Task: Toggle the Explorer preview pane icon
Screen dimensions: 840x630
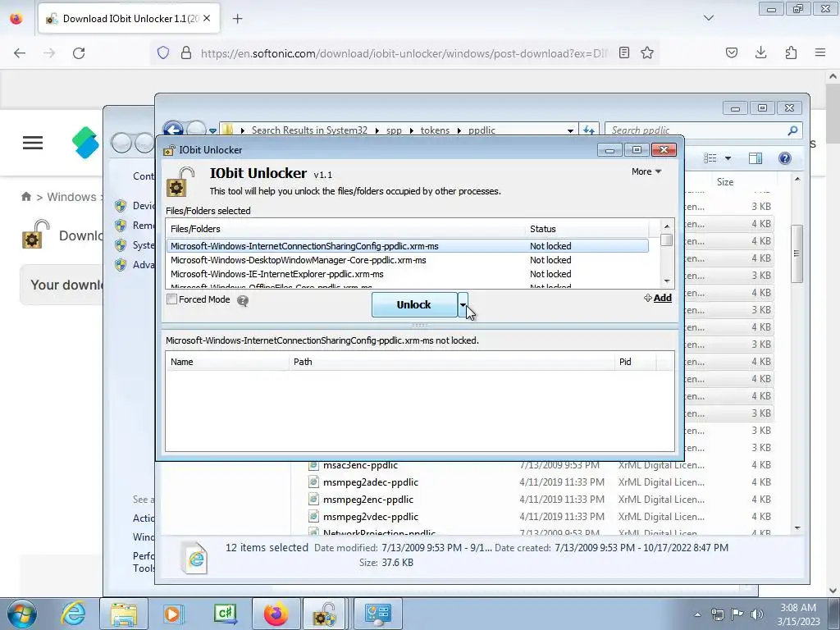Action: point(756,158)
